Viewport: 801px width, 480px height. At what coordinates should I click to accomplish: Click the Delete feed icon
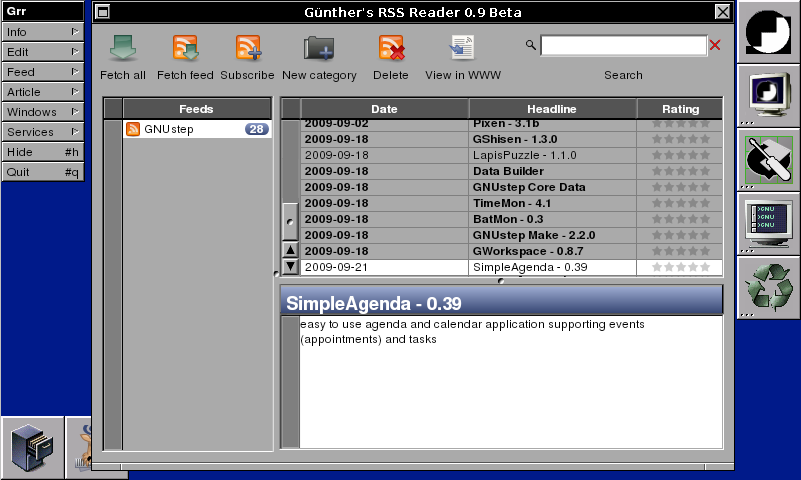(x=391, y=49)
